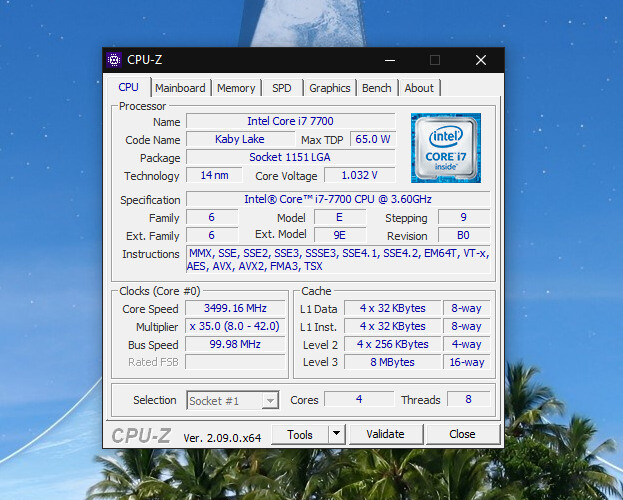Click the Level 2 4 x 256 KBytes value
623x500 pixels.
click(393, 344)
